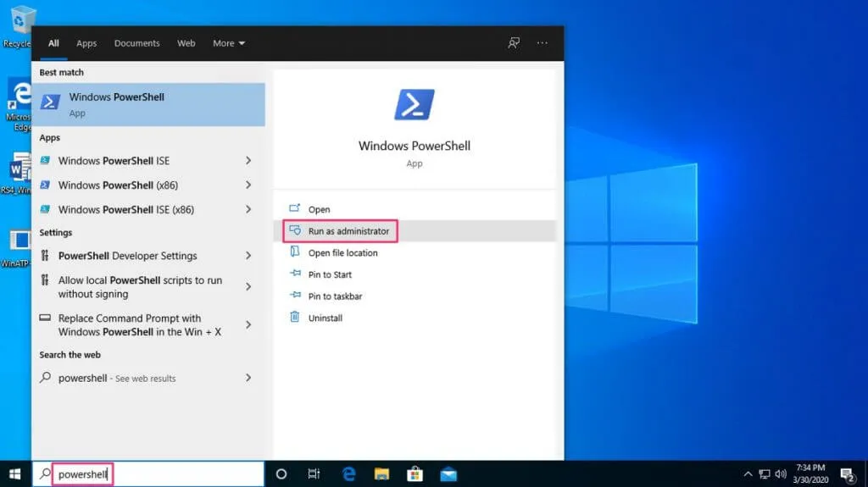Screen dimensions: 868x487
Task: Expand Windows PowerShell (x86) options arrow
Action: (x=248, y=185)
